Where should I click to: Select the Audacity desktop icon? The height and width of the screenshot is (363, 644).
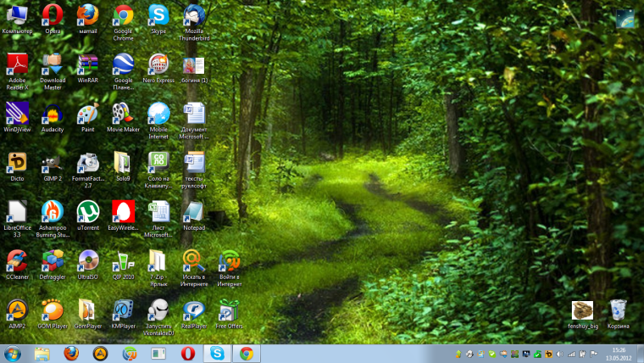tap(53, 114)
